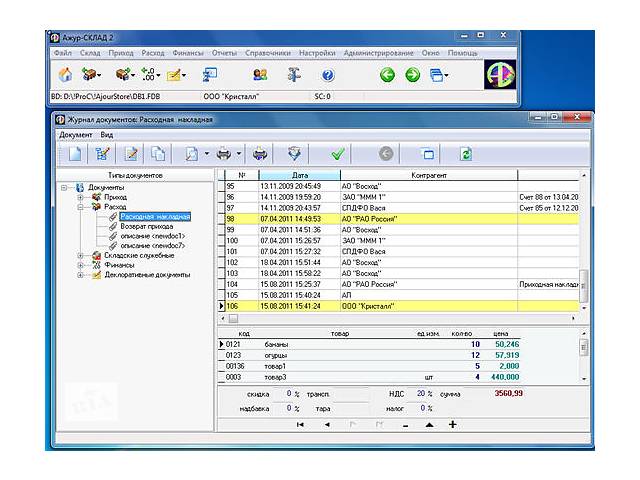Screen dimensions: 640x480
Task: Sort by the Дата column header
Action: (300, 175)
